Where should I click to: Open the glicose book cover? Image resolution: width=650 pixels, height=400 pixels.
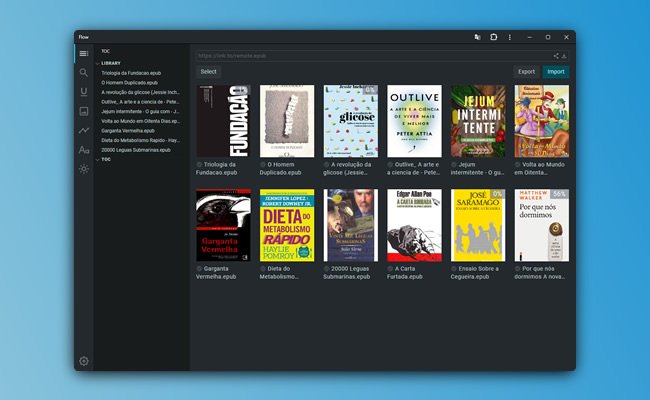click(x=351, y=121)
